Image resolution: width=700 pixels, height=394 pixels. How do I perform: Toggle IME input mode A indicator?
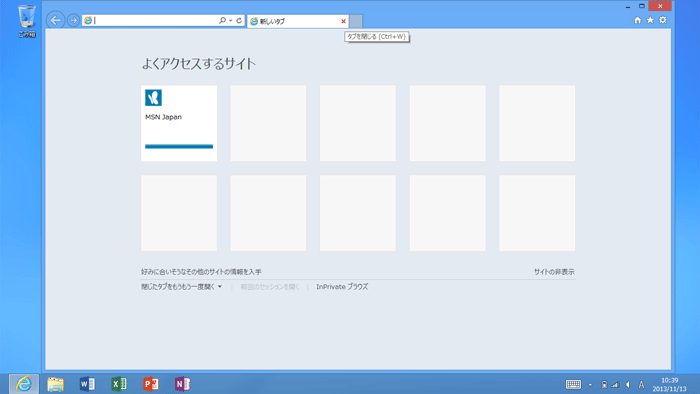pyautogui.click(x=641, y=384)
